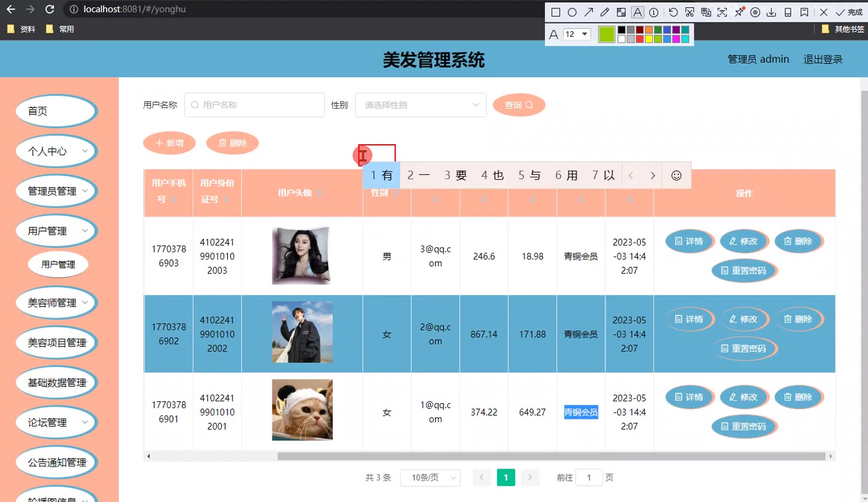868x502 pixels.
Task: Choose the arrow annotation tool
Action: point(588,12)
